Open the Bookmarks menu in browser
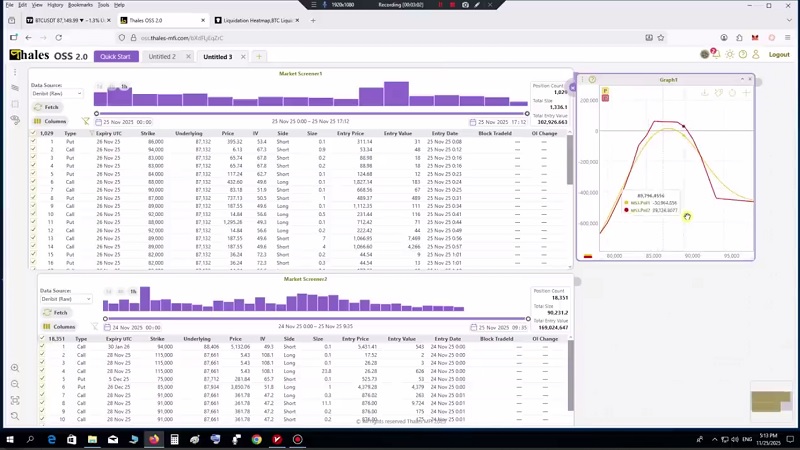Screen dimensions: 800x450 click(80, 5)
